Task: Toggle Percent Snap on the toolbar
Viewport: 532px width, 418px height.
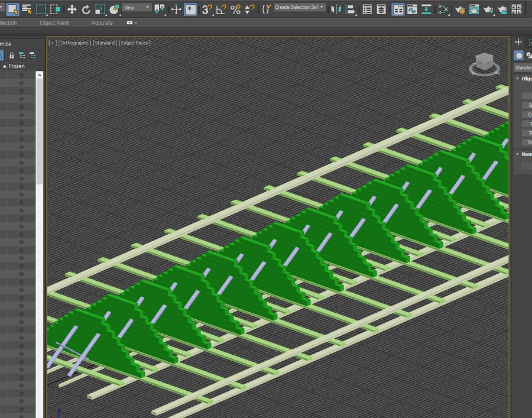Action: [x=235, y=9]
